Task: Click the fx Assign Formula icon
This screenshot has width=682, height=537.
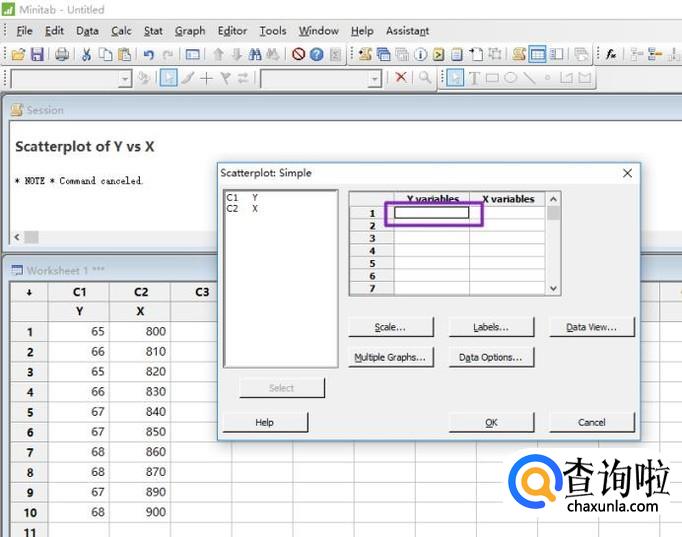Action: (611, 54)
